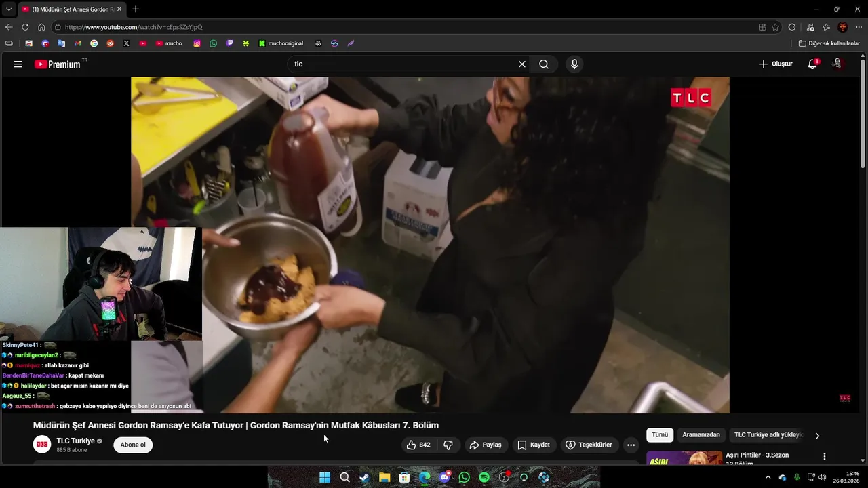Image resolution: width=868 pixels, height=488 pixels.
Task: Open options for Aşırı Pintiler video
Action: pyautogui.click(x=825, y=456)
